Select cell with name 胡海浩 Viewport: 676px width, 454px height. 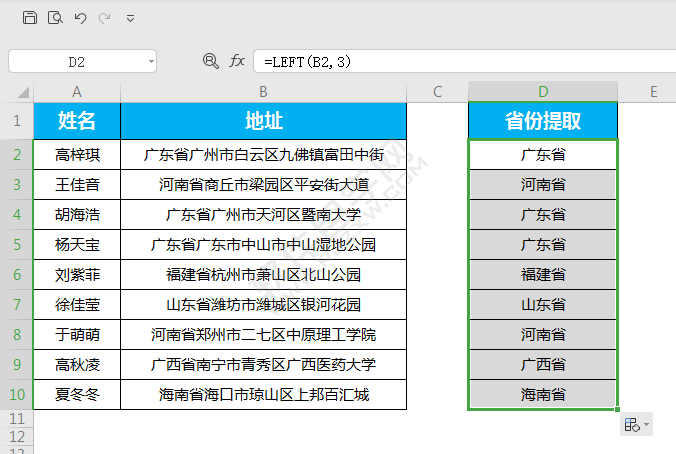point(77,215)
